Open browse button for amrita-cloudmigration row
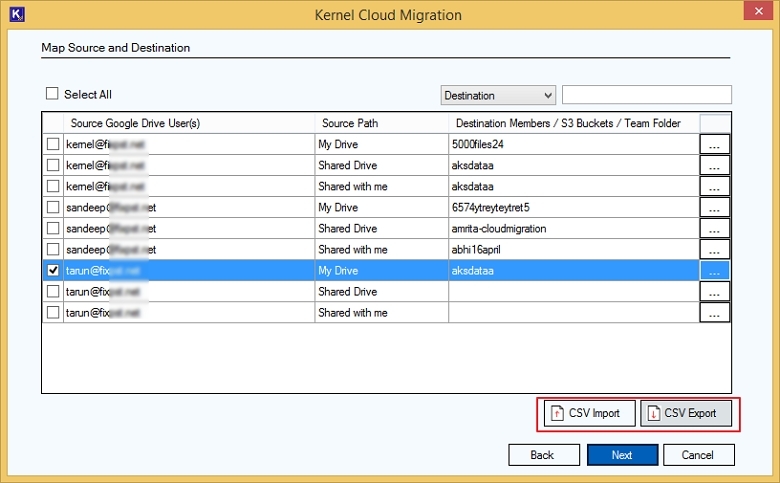The width and height of the screenshot is (780, 483). (714, 228)
